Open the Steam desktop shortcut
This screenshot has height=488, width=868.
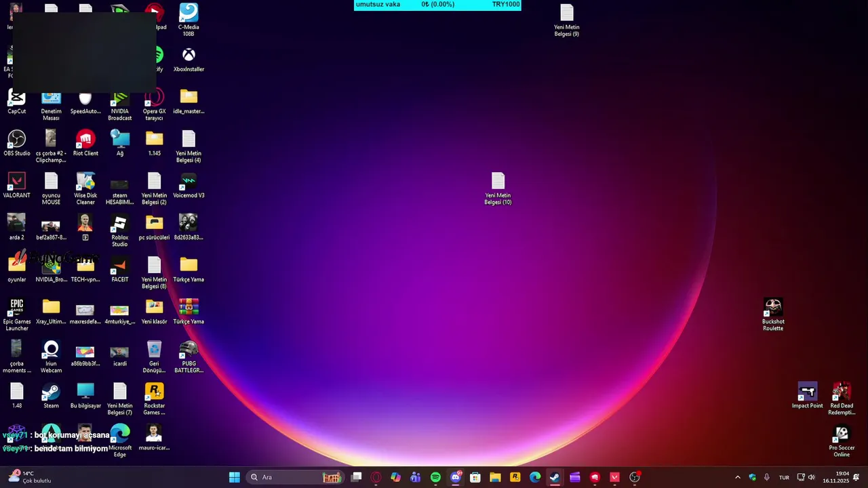click(51, 395)
